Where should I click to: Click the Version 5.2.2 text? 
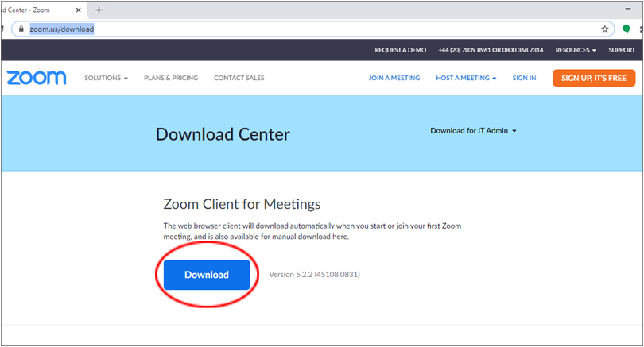pos(315,275)
